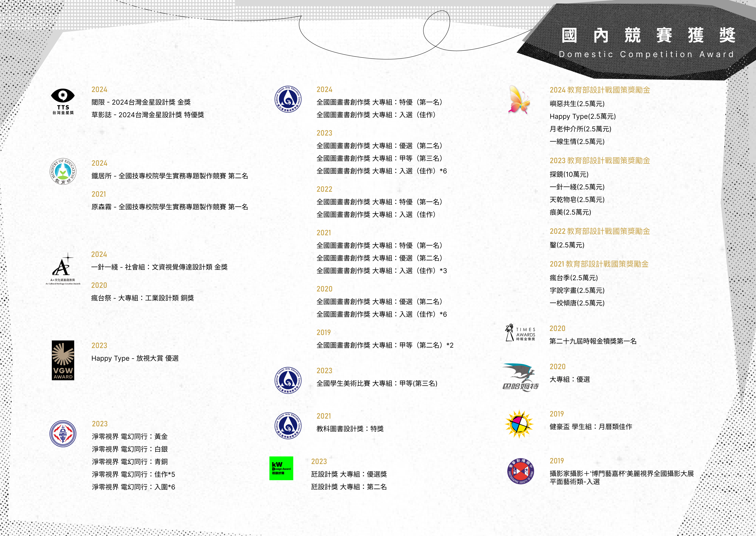
Task: Click the 一針一綫 社會組 金獎 line
Action: pyautogui.click(x=160, y=267)
